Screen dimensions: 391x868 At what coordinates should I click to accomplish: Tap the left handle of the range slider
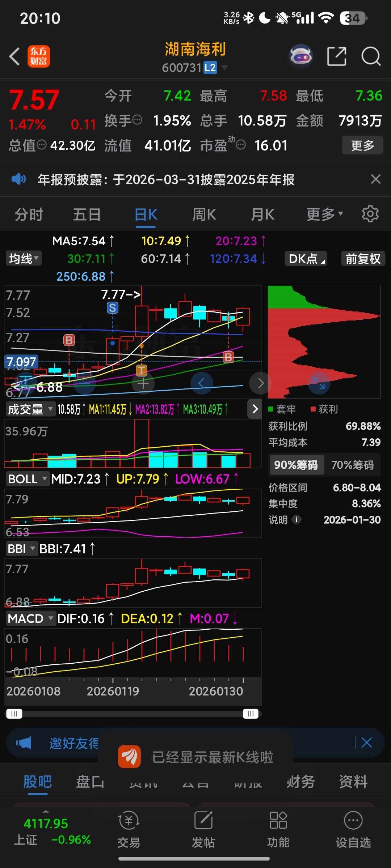[x=14, y=714]
